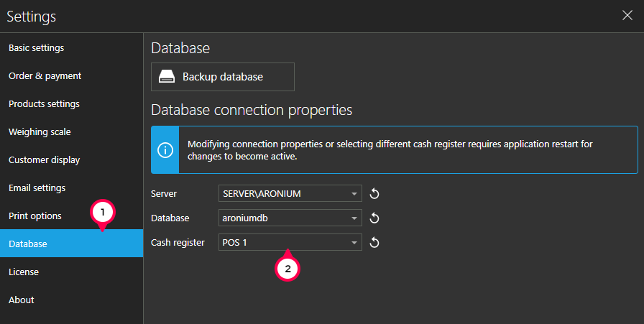The height and width of the screenshot is (324, 644).
Task: Switch to Customer display settings
Action: 44,160
